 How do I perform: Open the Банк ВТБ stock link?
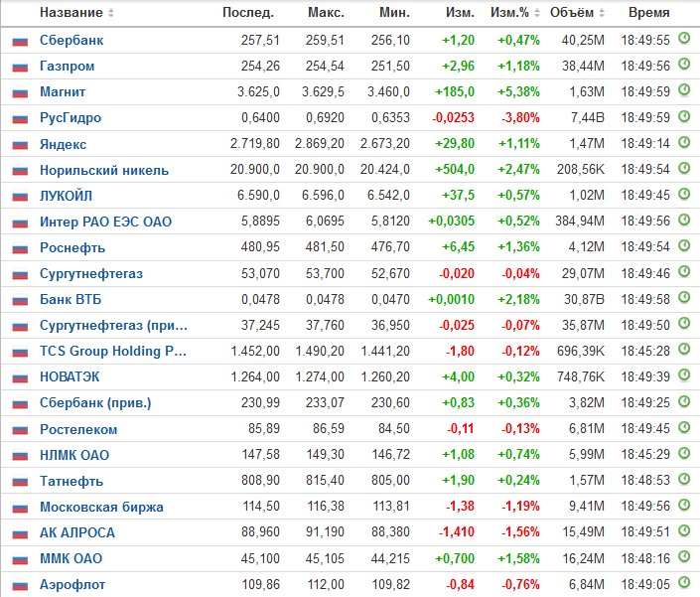[x=70, y=299]
